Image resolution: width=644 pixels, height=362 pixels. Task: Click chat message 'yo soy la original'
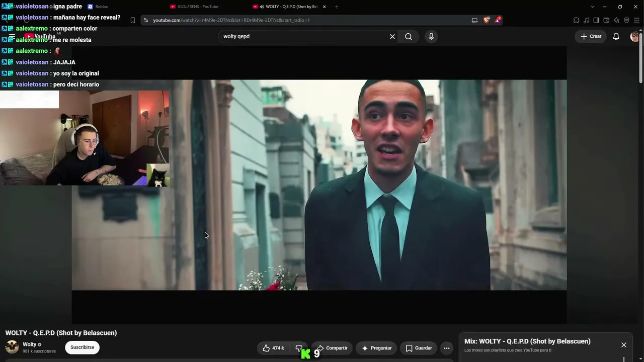tap(76, 73)
